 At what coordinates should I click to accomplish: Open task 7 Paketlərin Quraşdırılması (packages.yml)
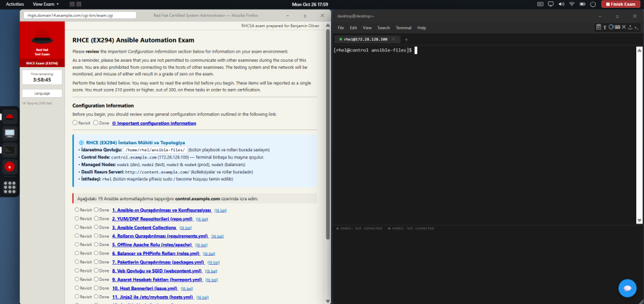158,261
